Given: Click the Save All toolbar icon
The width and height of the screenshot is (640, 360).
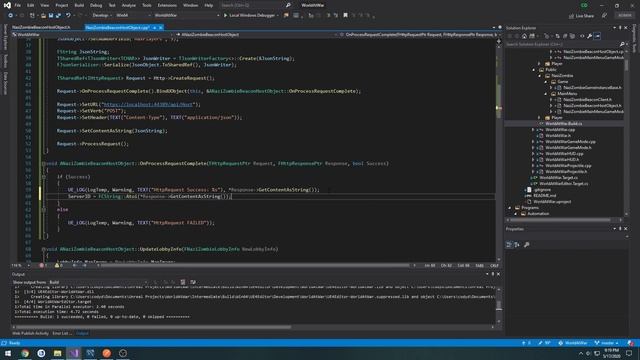Looking at the screenshot, I should [x=58, y=16].
